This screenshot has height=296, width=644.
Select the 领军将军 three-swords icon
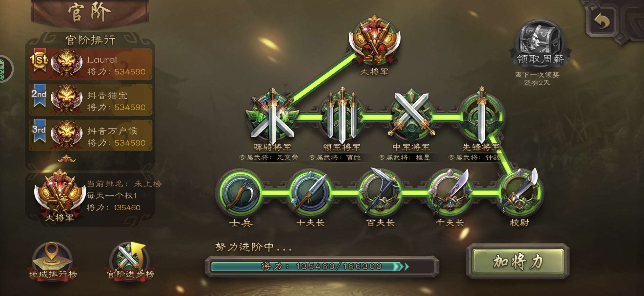click(x=342, y=116)
